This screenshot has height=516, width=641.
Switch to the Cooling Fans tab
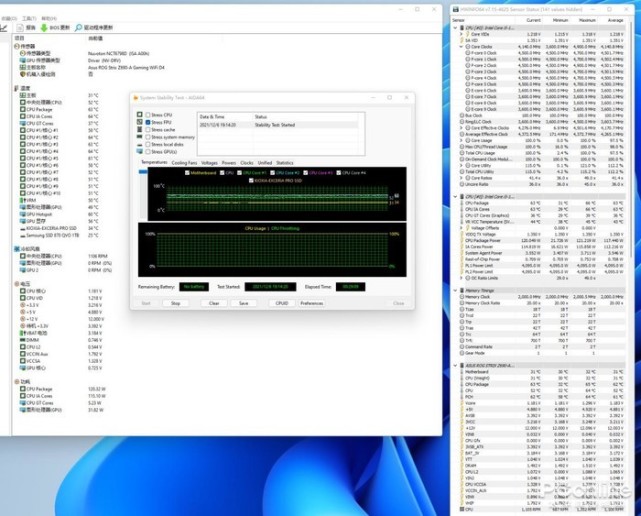point(184,162)
